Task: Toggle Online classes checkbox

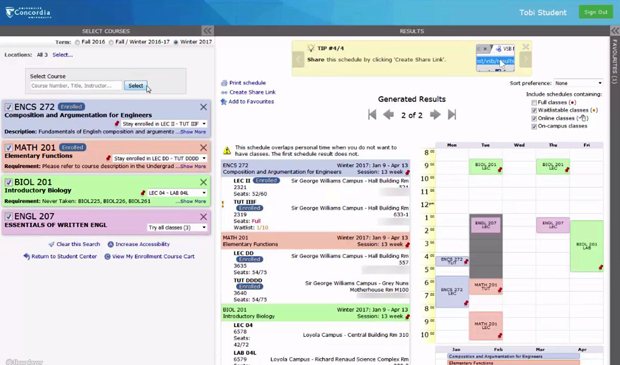Action: [534, 119]
